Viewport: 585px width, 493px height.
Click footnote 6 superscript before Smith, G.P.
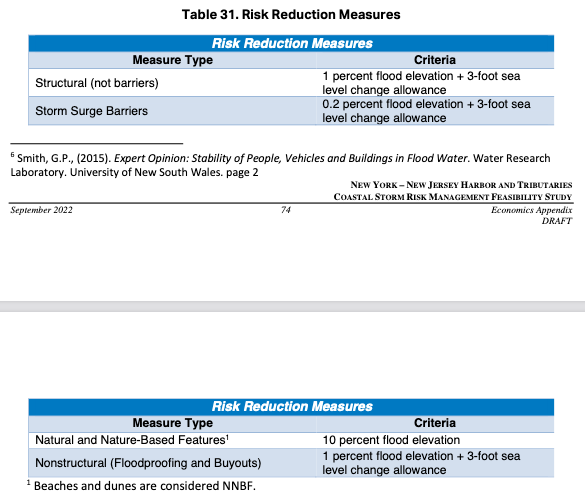(13, 155)
